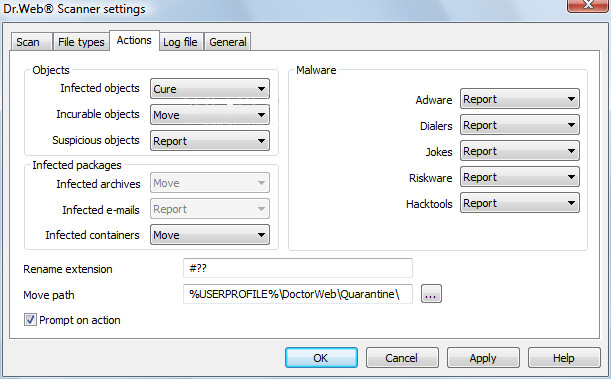This screenshot has height=379, width=611.
Task: Click the Rename extension label
Action: (x=68, y=269)
